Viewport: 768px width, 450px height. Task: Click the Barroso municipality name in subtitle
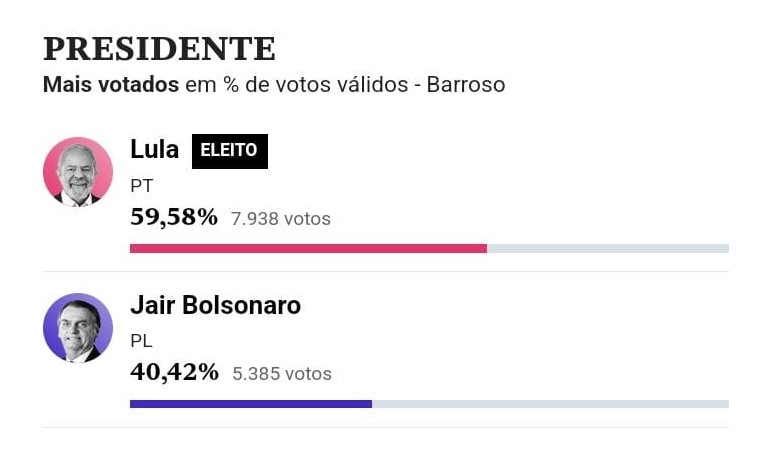pyautogui.click(x=466, y=85)
